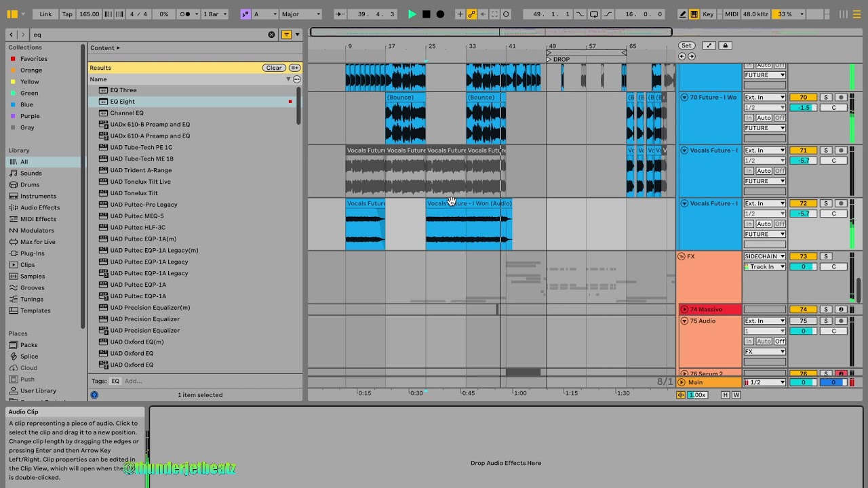
Task: Select Favorites collection
Action: 33,59
